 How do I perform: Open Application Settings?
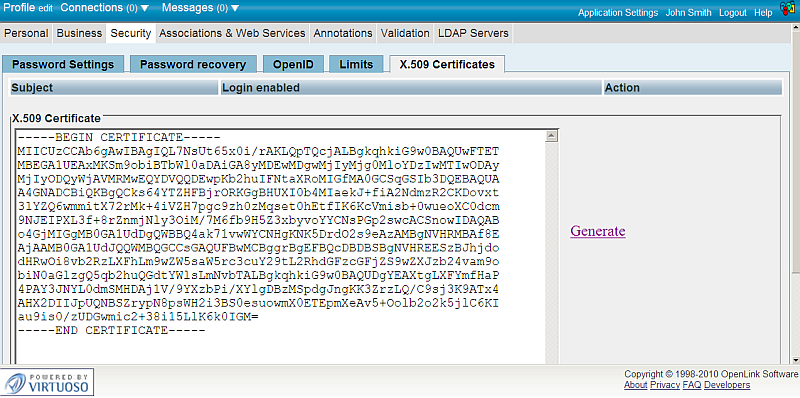618,13
